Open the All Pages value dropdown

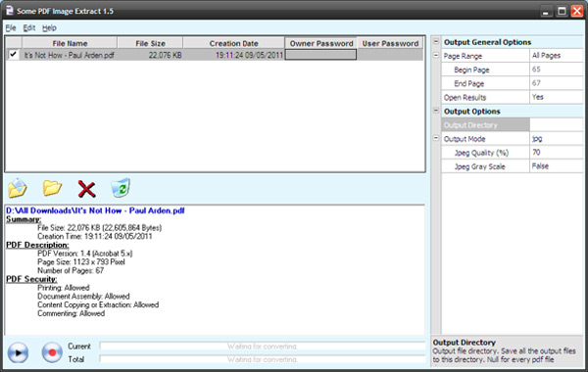tap(557, 56)
